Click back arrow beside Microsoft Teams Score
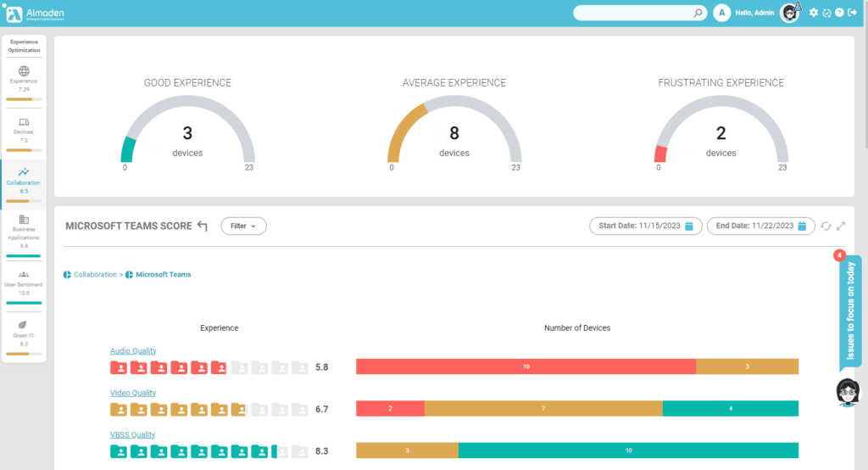Image resolution: width=868 pixels, height=470 pixels. coord(202,226)
